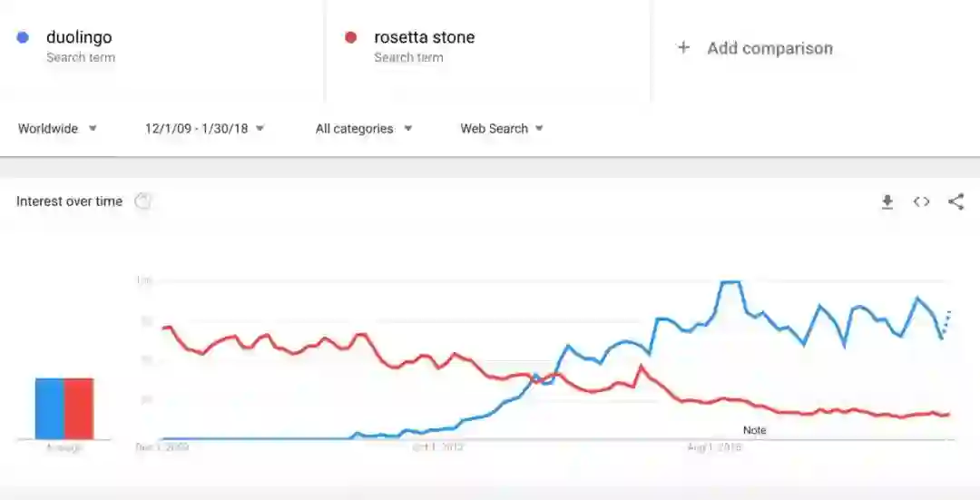This screenshot has width=980, height=500.
Task: Click the red rosetta stone color dot
Action: tap(350, 37)
